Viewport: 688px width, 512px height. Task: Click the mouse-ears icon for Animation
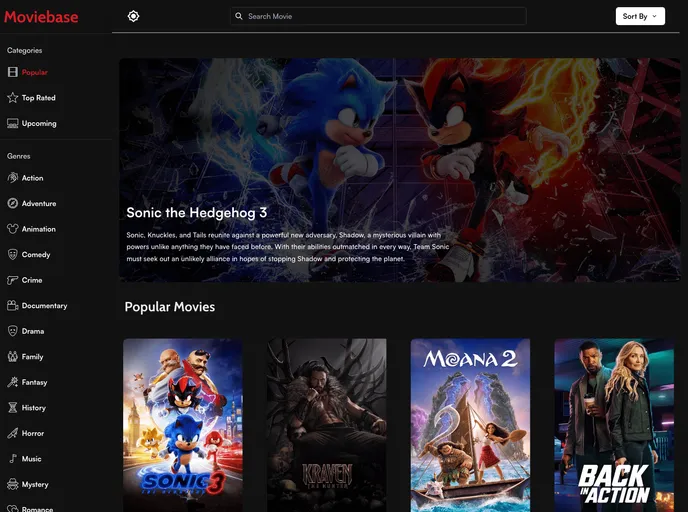pyautogui.click(x=13, y=229)
